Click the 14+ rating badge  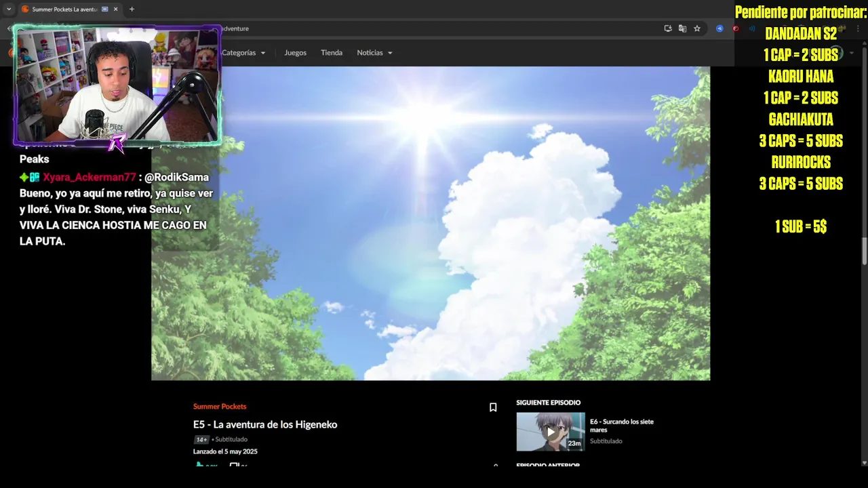click(x=201, y=439)
